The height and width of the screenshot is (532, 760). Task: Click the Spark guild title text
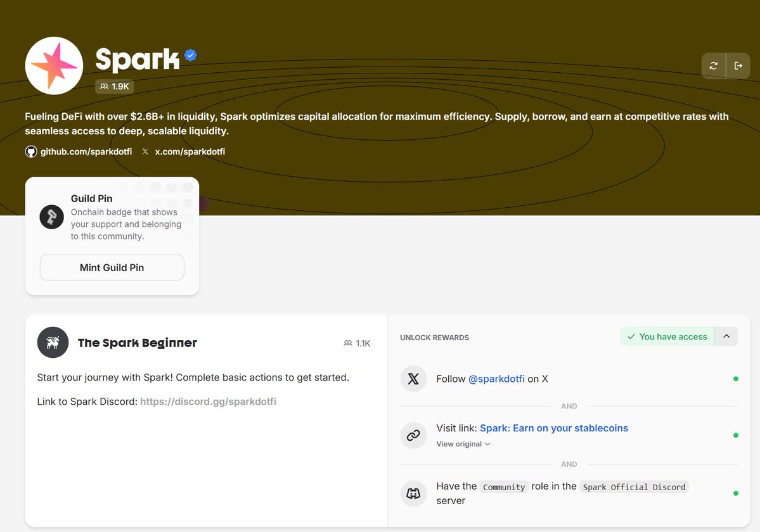pos(137,60)
